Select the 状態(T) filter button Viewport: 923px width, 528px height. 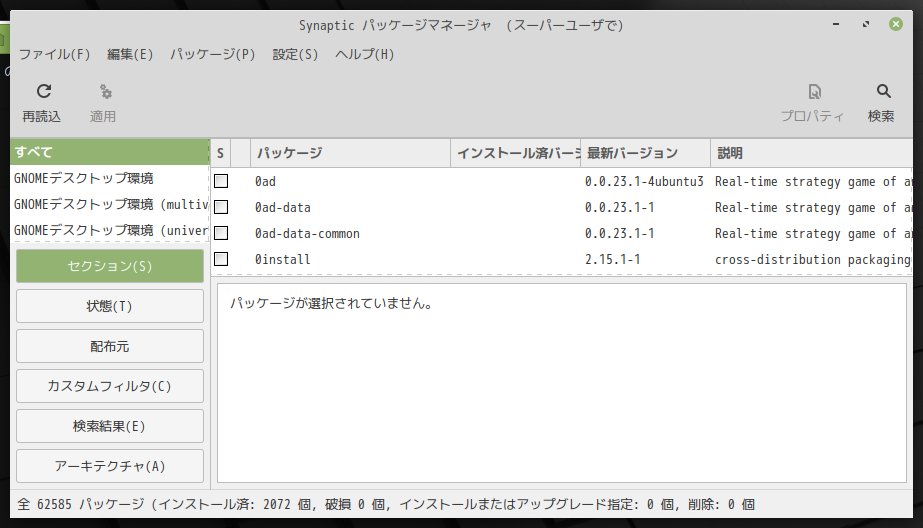(110, 306)
